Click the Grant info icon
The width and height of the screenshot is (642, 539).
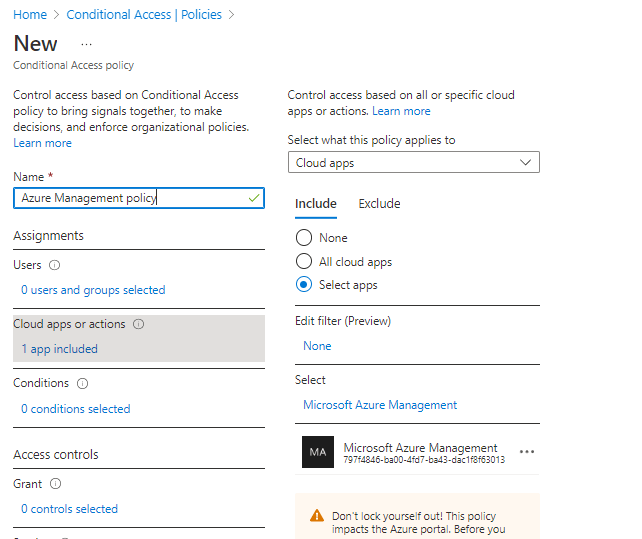(x=55, y=484)
